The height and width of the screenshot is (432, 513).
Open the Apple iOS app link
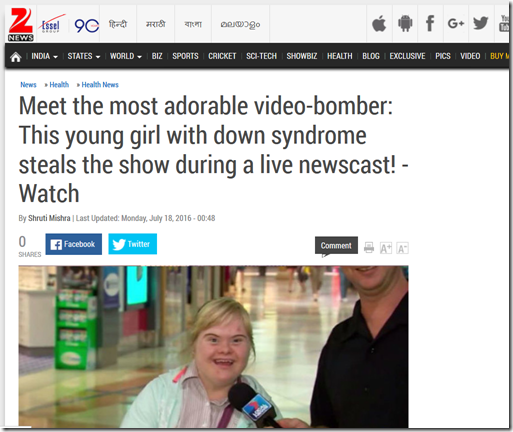[x=379, y=24]
